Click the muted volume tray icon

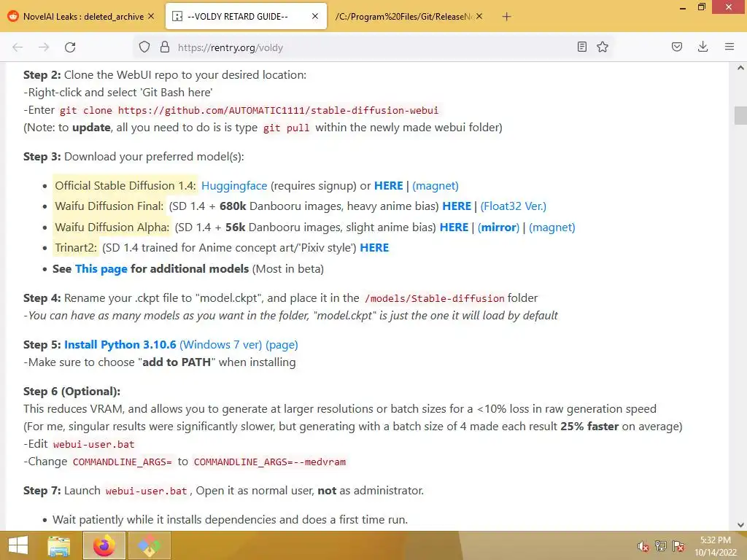pyautogui.click(x=643, y=545)
